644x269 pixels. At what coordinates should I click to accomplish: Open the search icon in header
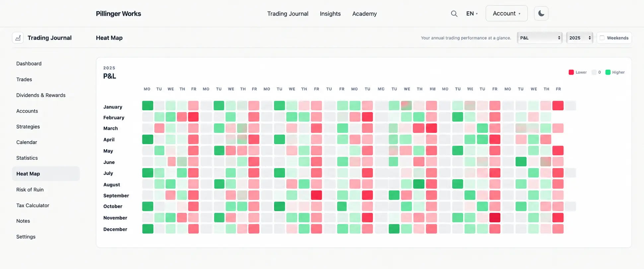[x=454, y=14]
